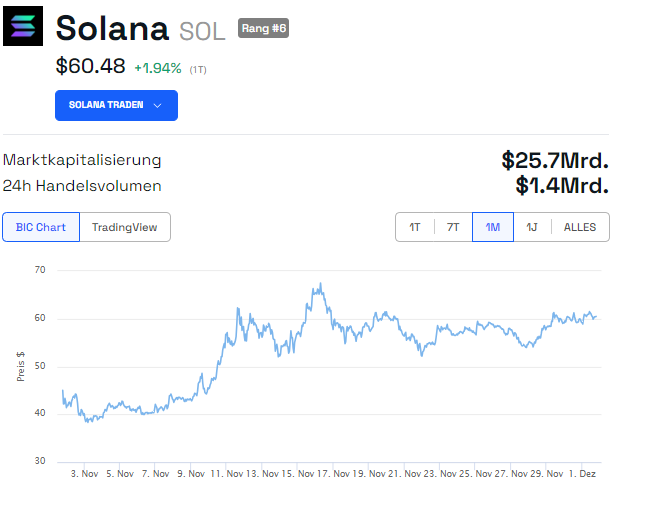Show ALLES time range data
The height and width of the screenshot is (505, 670).
(580, 227)
